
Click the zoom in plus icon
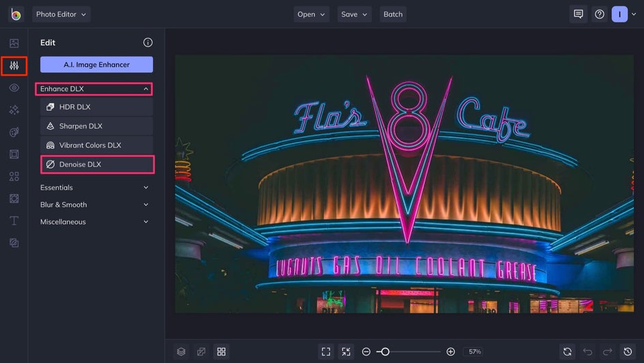450,351
